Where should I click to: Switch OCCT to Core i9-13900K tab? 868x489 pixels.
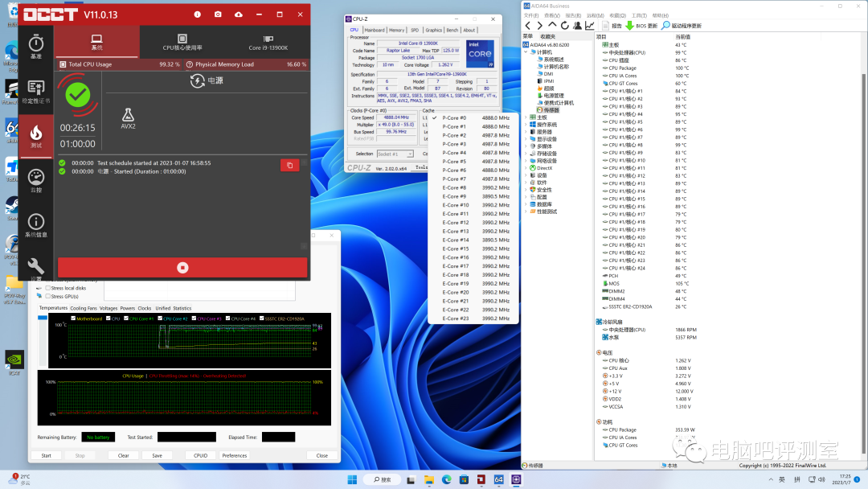pos(268,42)
